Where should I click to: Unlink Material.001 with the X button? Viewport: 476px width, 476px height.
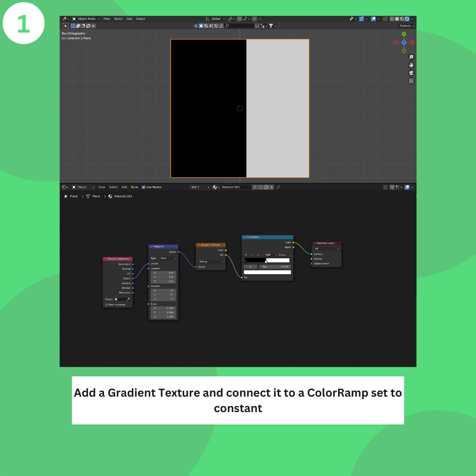point(272,187)
